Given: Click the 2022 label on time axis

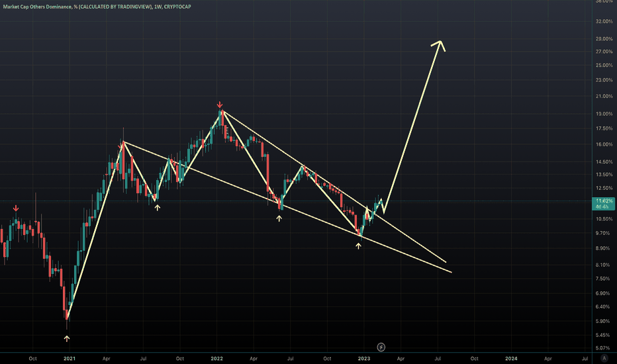Looking at the screenshot, I should tap(217, 359).
